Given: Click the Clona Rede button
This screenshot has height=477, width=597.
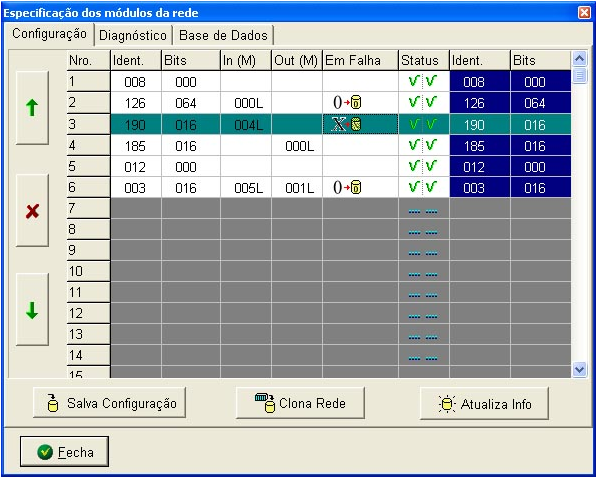Looking at the screenshot, I should tap(300, 403).
